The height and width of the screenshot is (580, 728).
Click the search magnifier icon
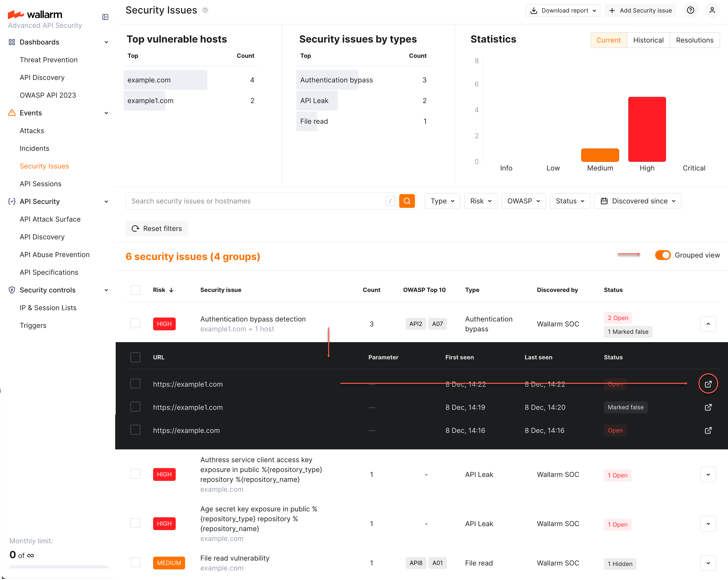click(x=407, y=201)
